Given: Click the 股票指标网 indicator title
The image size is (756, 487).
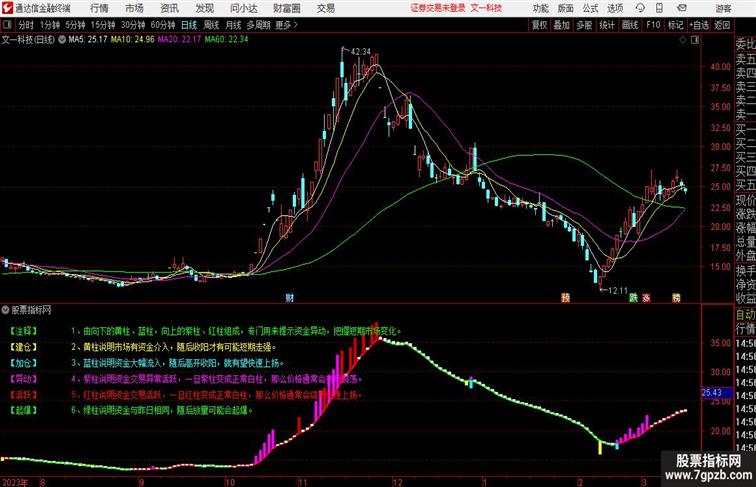Looking at the screenshot, I should point(31,310).
